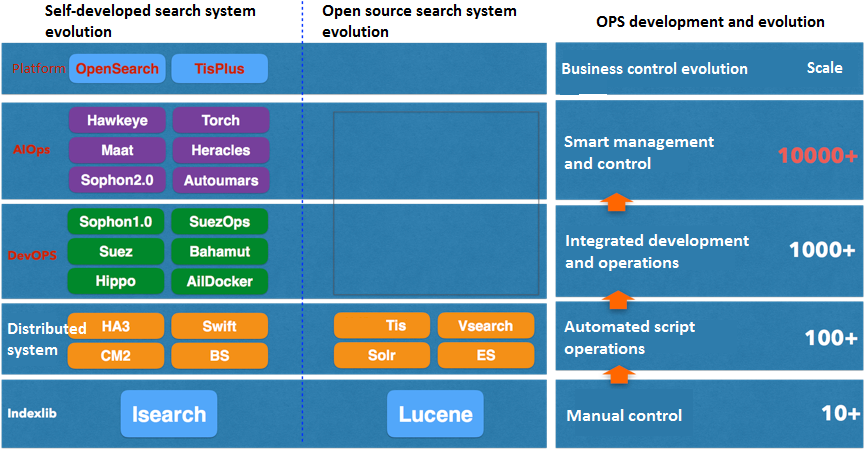
Task: Select the Isearch indexlib box
Action: pos(169,414)
